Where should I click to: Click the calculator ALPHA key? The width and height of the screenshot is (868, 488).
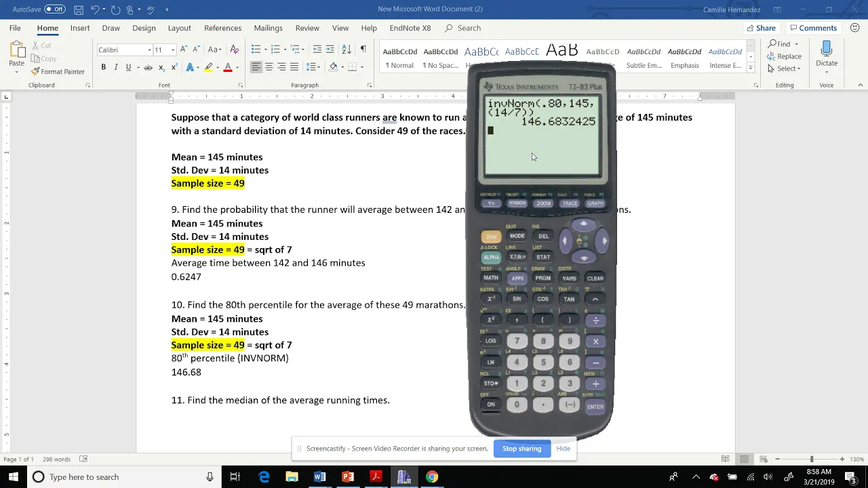491,258
